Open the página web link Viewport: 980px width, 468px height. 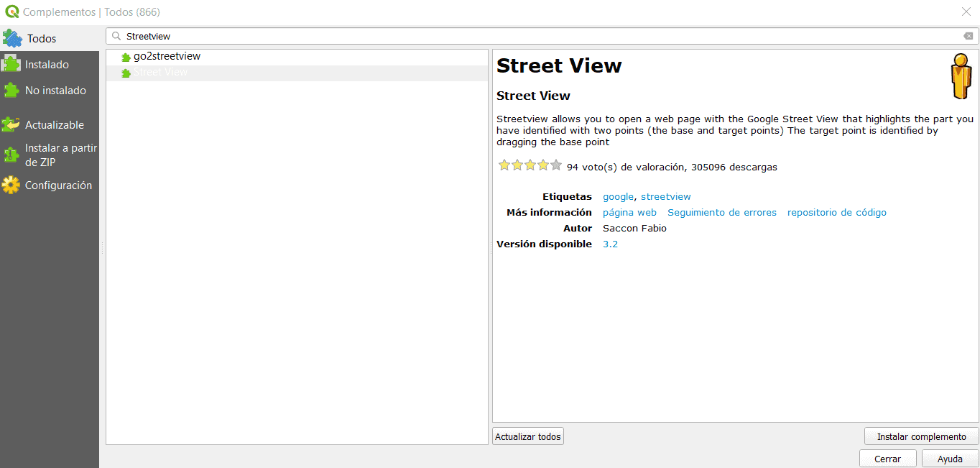(629, 212)
